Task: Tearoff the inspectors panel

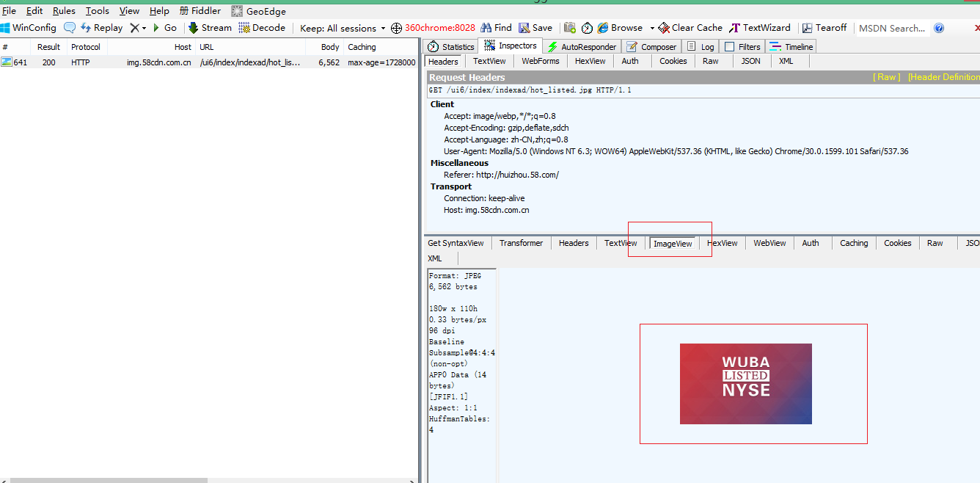Action: pyautogui.click(x=824, y=28)
